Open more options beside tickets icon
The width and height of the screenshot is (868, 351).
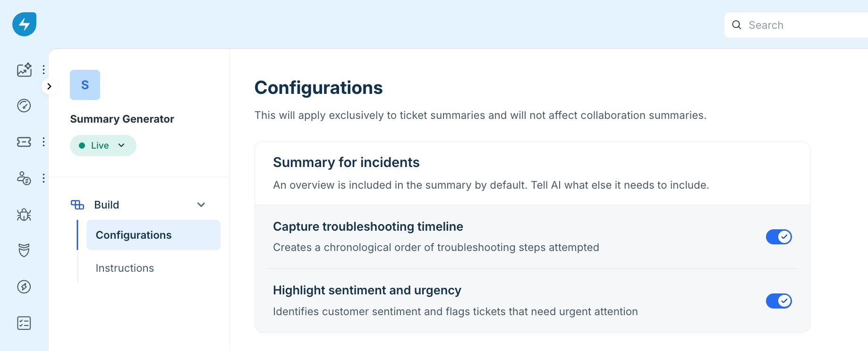click(43, 142)
